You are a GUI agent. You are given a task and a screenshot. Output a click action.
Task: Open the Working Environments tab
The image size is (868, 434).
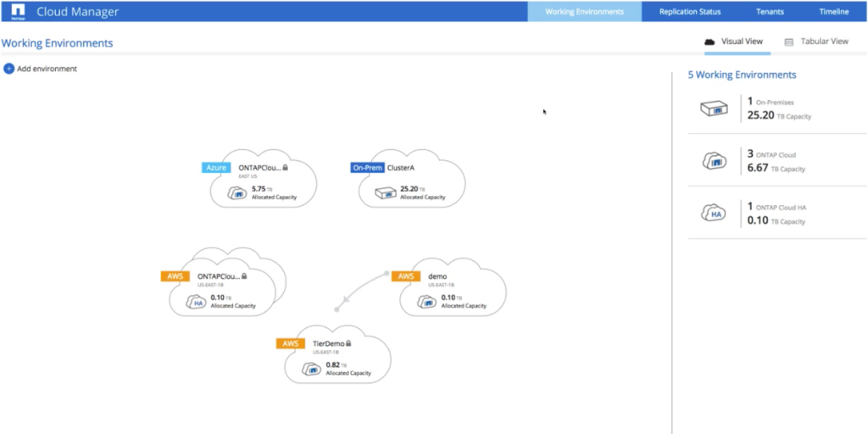584,12
